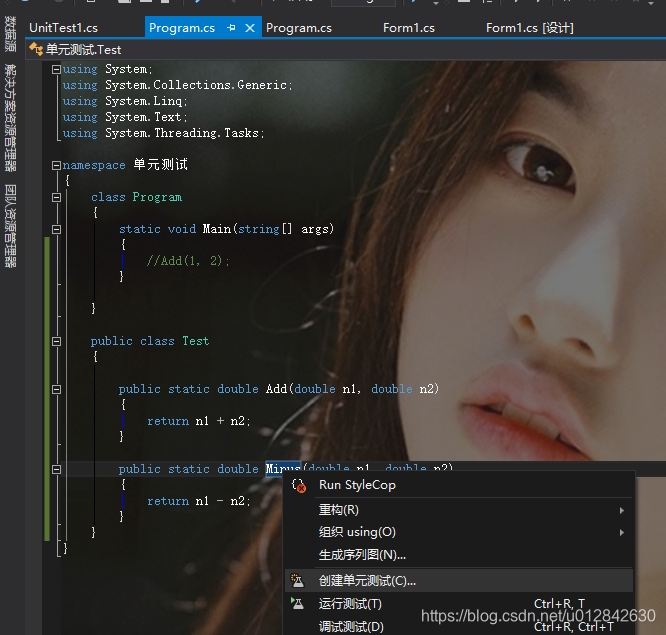The height and width of the screenshot is (635, 666).
Task: Click the 'return n1 - n2;' line
Action: click(199, 501)
